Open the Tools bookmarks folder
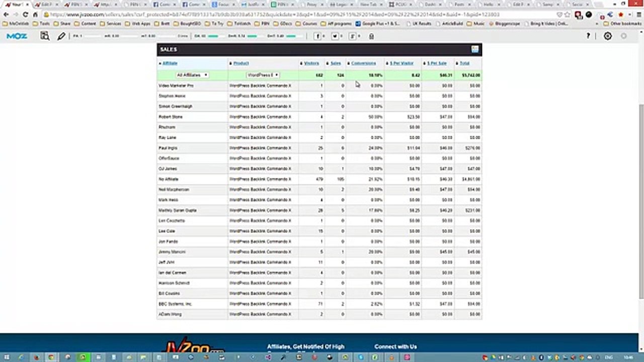The width and height of the screenshot is (644, 362). 40,24
